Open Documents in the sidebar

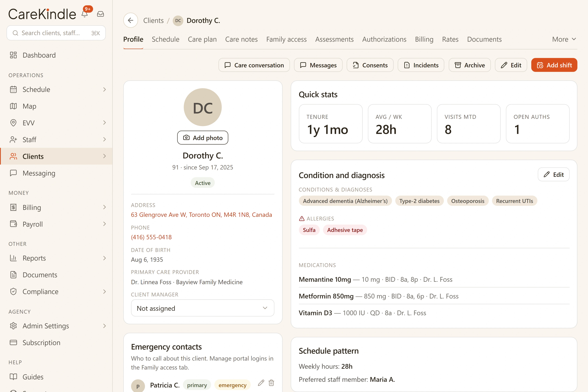(56, 275)
